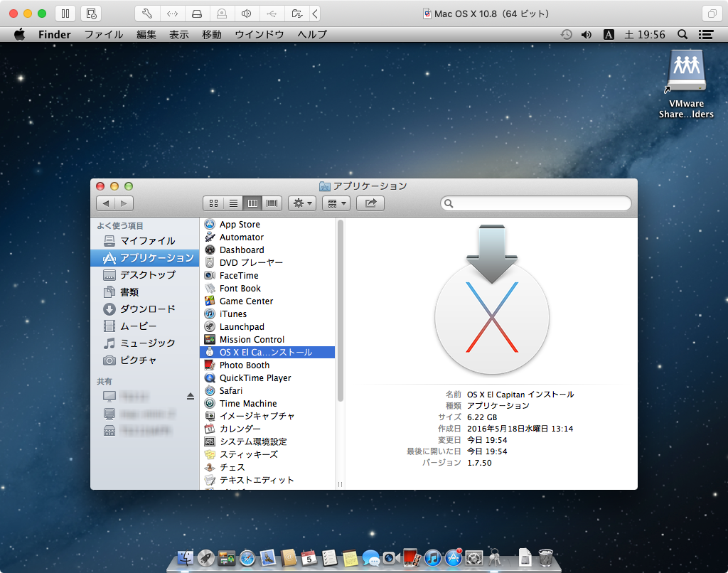This screenshot has width=728, height=573.
Task: Open the item arrangement dropdown
Action: (336, 203)
